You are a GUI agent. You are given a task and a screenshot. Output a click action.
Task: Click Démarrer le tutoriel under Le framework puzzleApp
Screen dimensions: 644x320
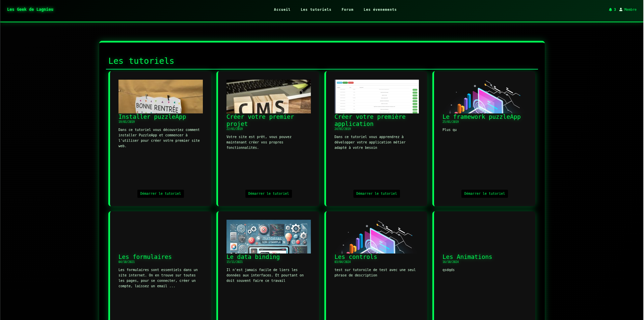coord(484,194)
